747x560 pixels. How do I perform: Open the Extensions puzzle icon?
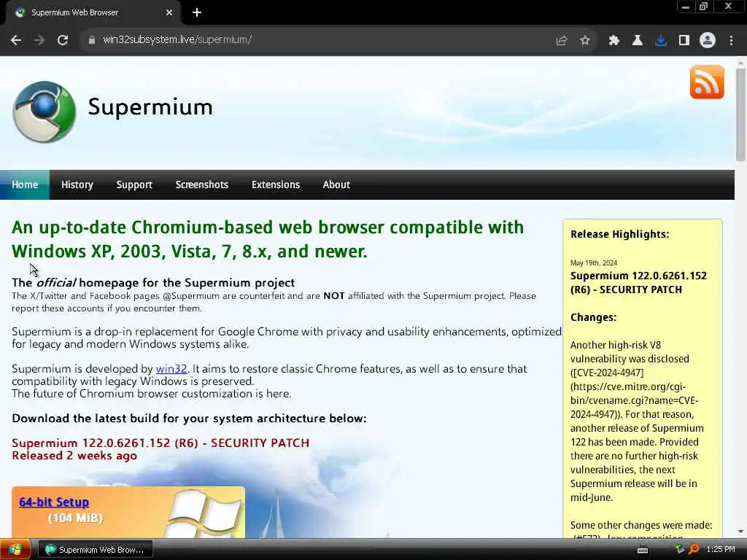614,41
